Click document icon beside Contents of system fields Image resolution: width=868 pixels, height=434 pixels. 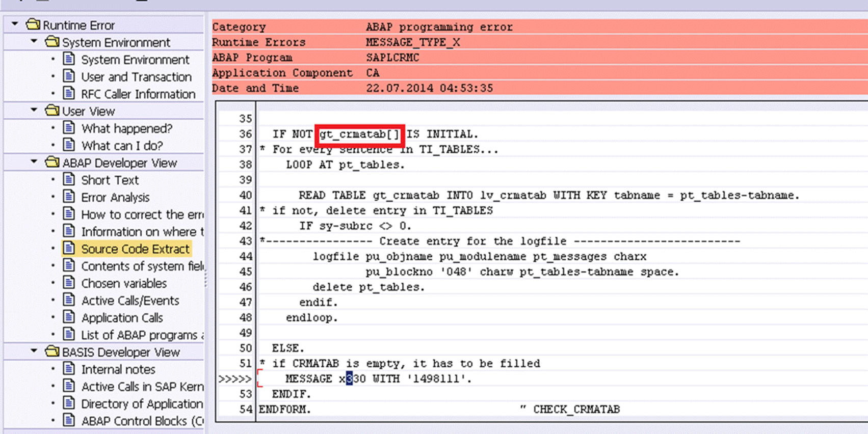click(69, 266)
